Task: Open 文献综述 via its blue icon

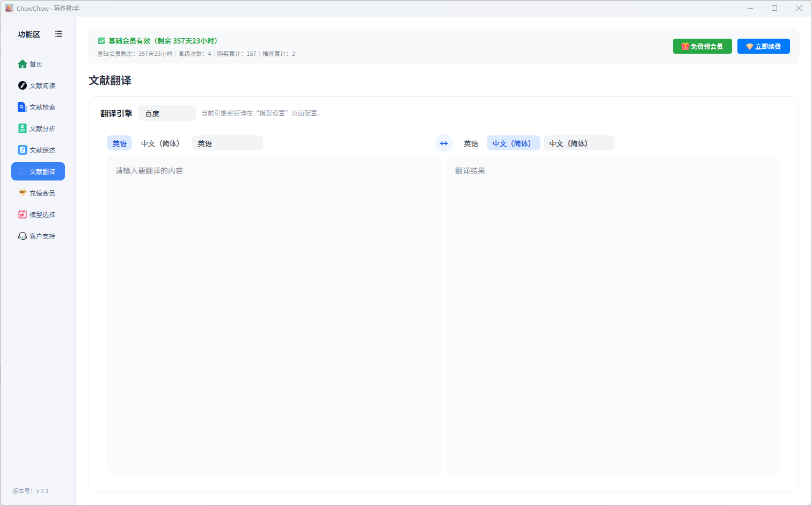Action: tap(22, 150)
